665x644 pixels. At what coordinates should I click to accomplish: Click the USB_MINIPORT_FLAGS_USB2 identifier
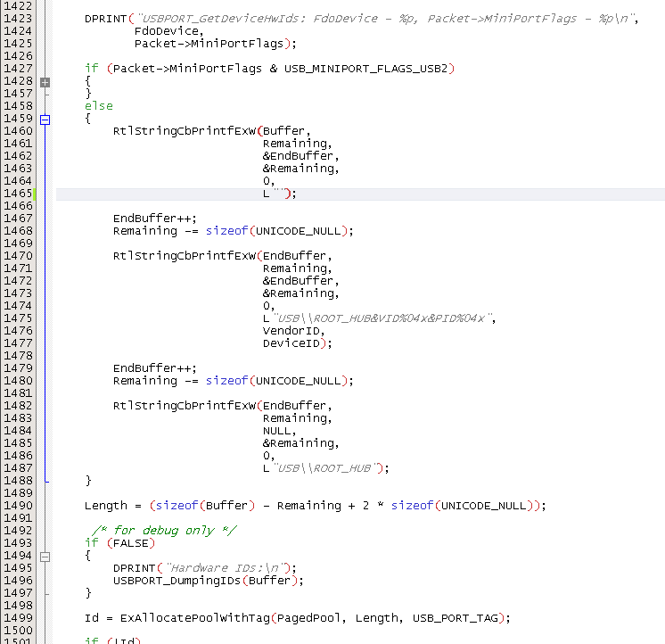coord(365,69)
